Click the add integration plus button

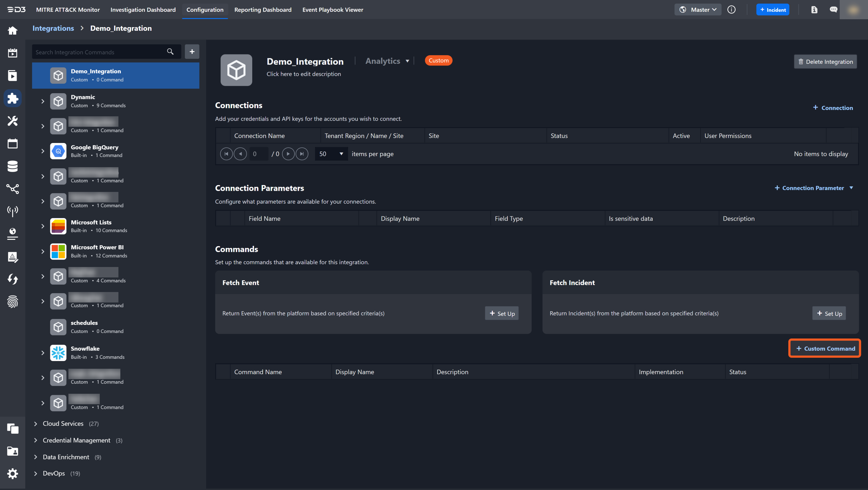(x=192, y=52)
